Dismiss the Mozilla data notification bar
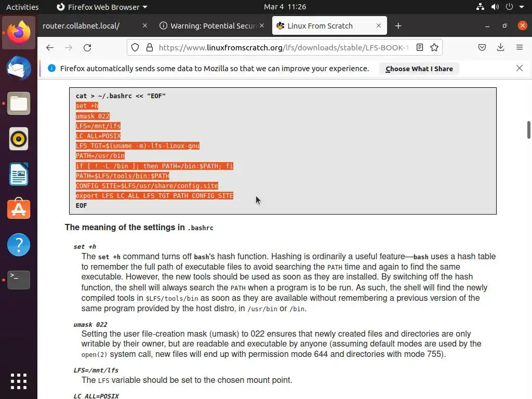The width and height of the screenshot is (532, 399). pos(520,68)
